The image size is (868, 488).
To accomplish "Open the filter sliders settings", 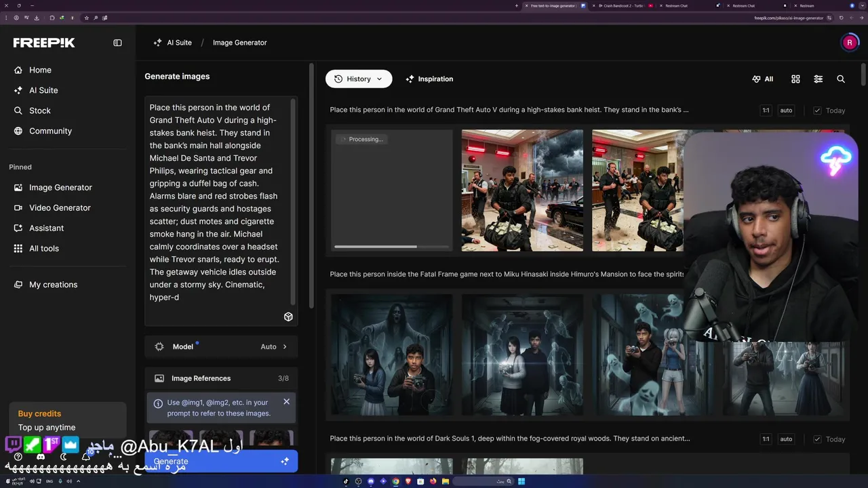I will (x=818, y=79).
